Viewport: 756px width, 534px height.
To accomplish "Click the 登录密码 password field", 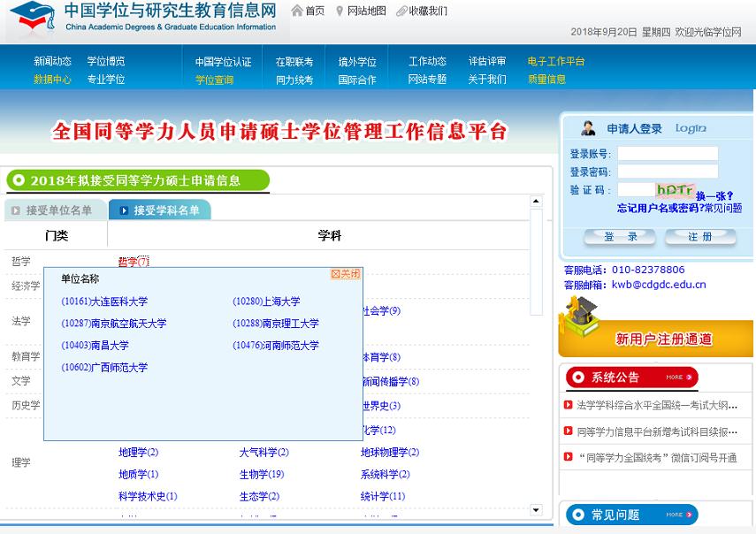I will pos(668,172).
